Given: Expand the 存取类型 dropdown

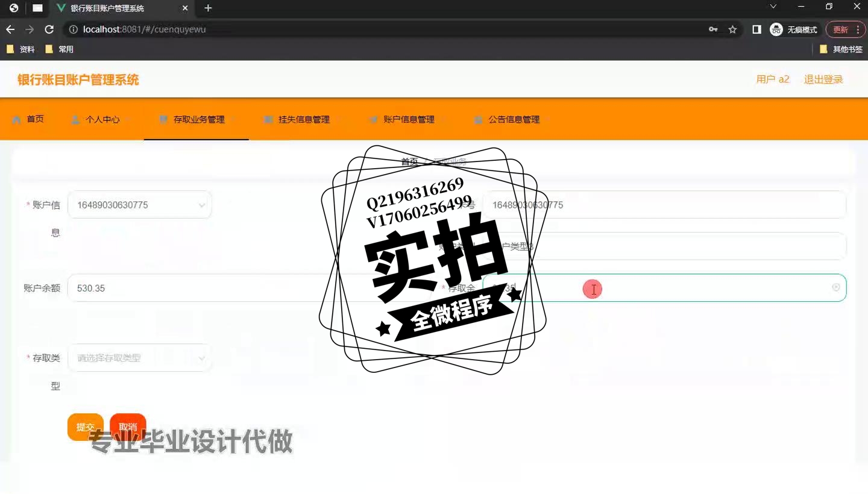Looking at the screenshot, I should (x=140, y=358).
